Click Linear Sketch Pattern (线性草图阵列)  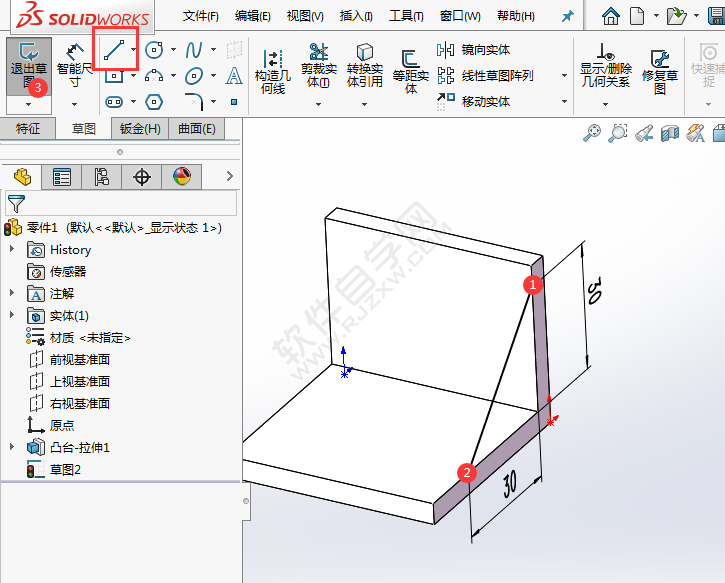(x=485, y=75)
